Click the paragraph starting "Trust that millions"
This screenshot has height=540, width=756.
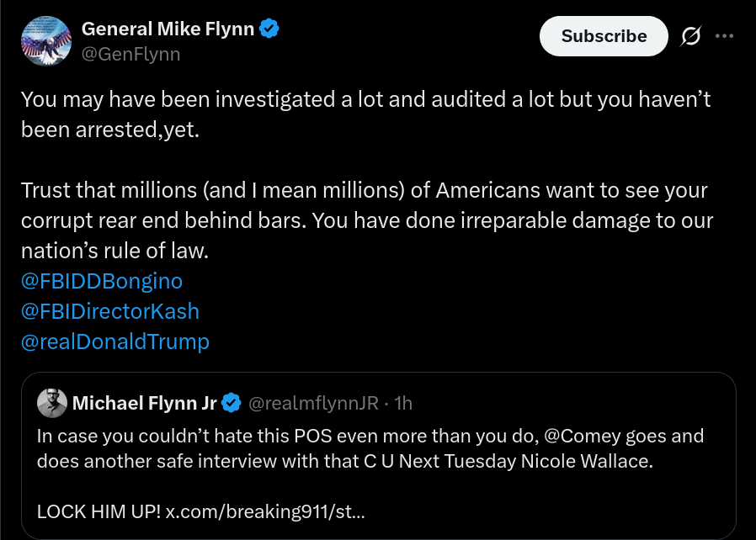(367, 220)
